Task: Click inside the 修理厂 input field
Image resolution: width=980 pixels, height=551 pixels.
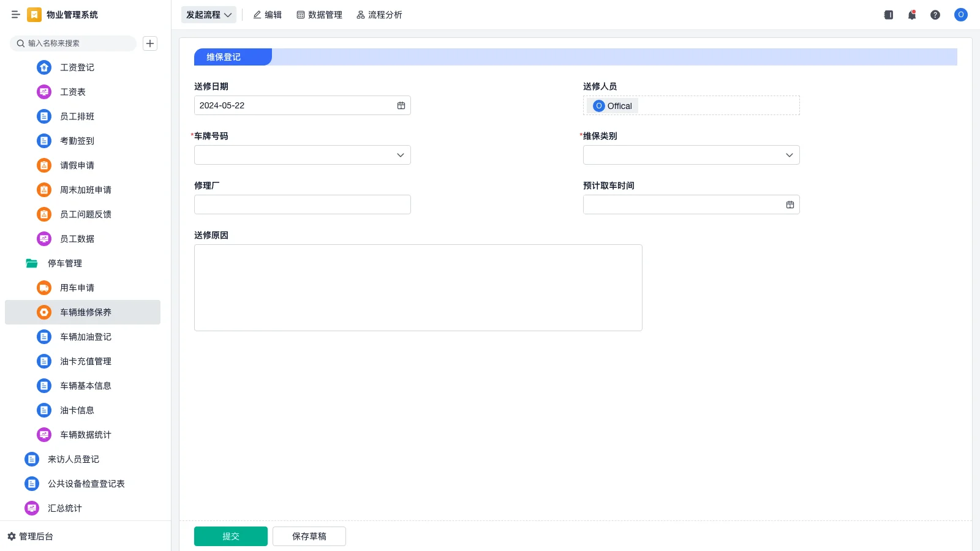Action: pos(302,204)
